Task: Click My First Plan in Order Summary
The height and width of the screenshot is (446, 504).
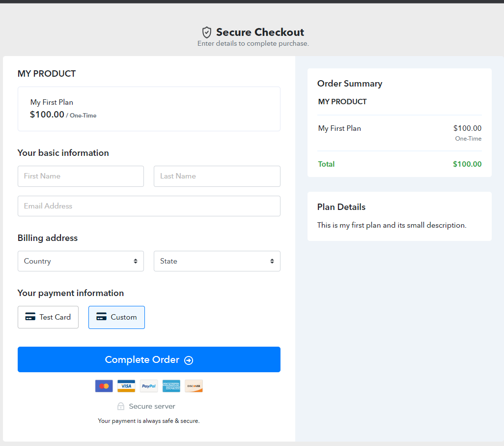Action: coord(339,128)
